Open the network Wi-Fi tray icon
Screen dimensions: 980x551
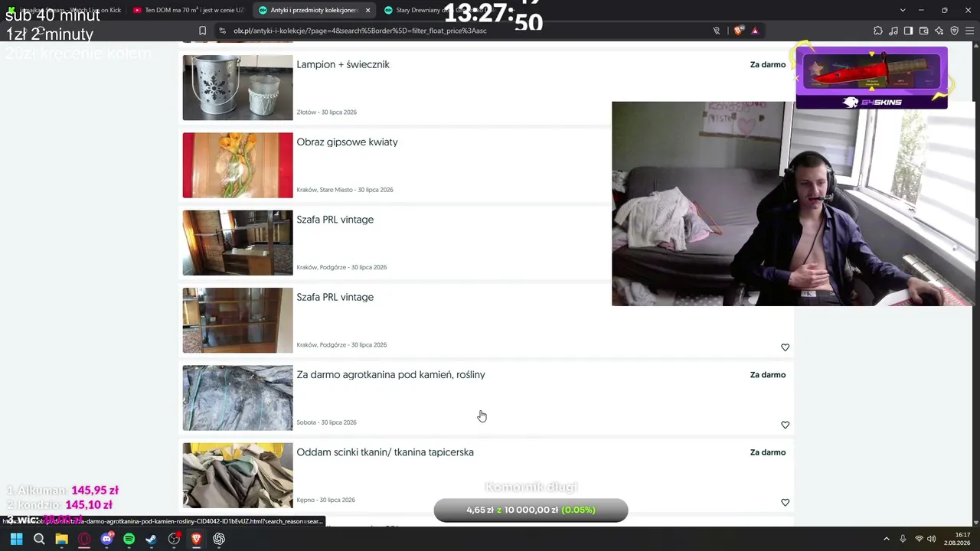coord(919,539)
